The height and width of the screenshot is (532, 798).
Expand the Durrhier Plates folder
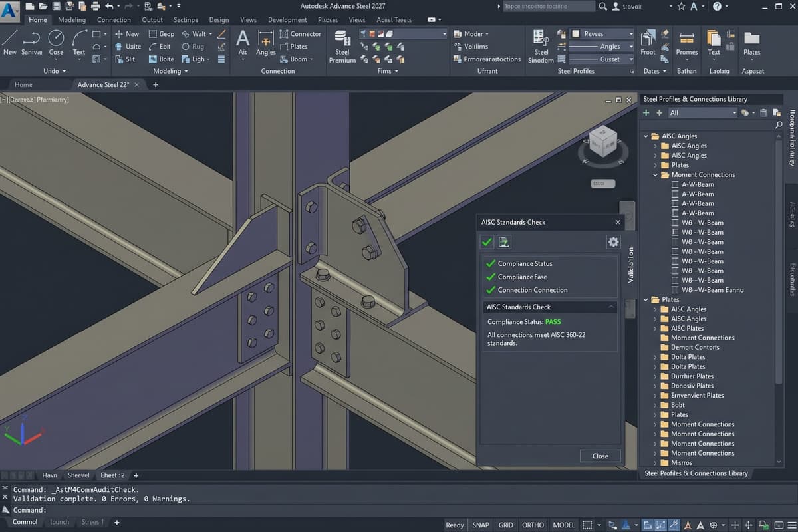tap(655, 376)
